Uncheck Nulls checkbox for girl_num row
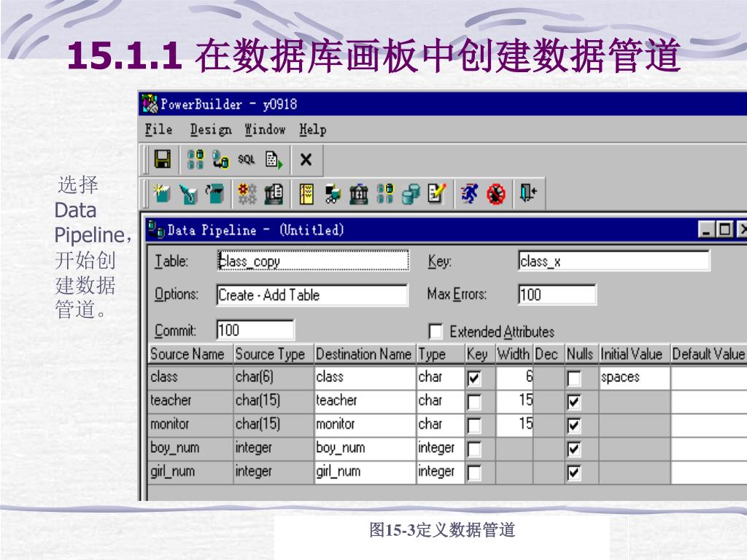 tap(574, 472)
